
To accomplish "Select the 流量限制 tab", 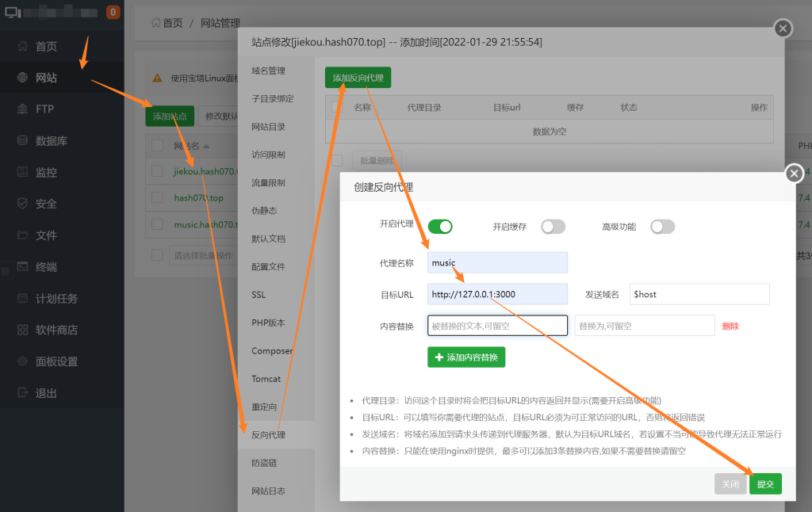I will (x=276, y=183).
